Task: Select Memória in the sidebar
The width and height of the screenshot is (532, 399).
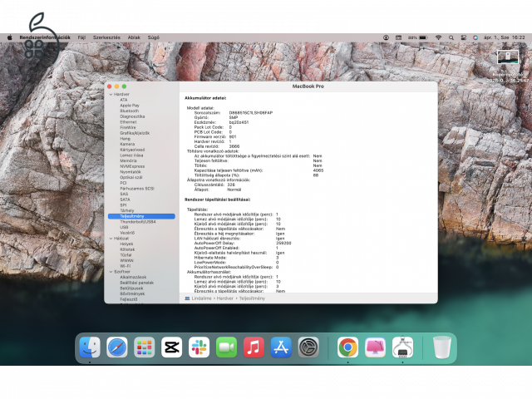Action: tap(128, 160)
